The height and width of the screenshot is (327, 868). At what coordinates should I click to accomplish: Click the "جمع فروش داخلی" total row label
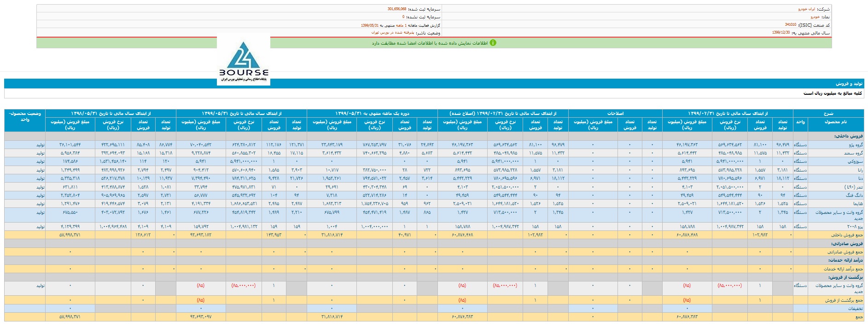pos(847,235)
